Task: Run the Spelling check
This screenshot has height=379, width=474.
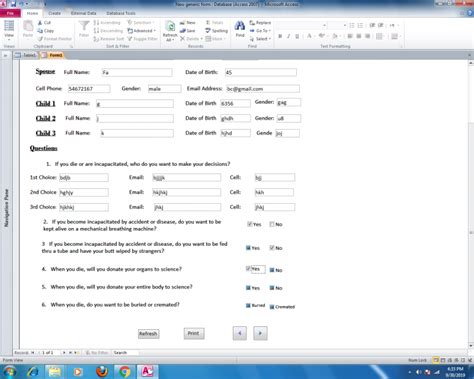Action: [217, 31]
